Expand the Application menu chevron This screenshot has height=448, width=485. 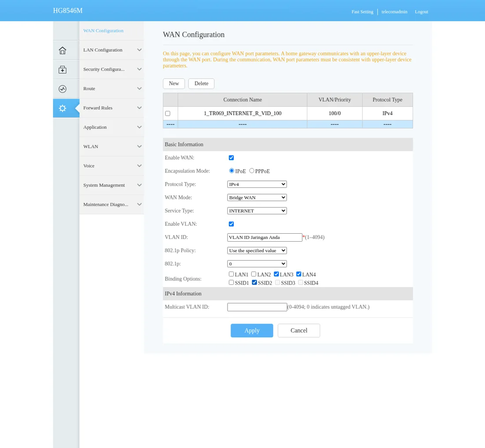(x=139, y=127)
